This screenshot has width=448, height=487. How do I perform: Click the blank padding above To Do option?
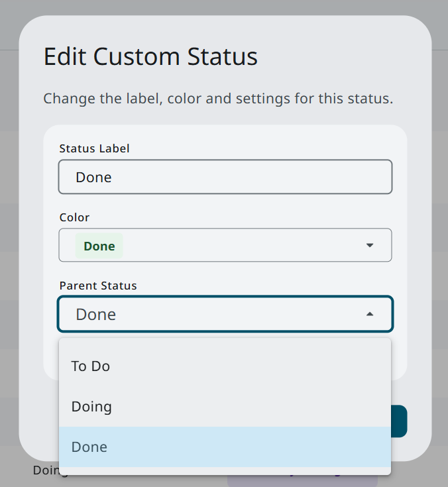(225, 344)
